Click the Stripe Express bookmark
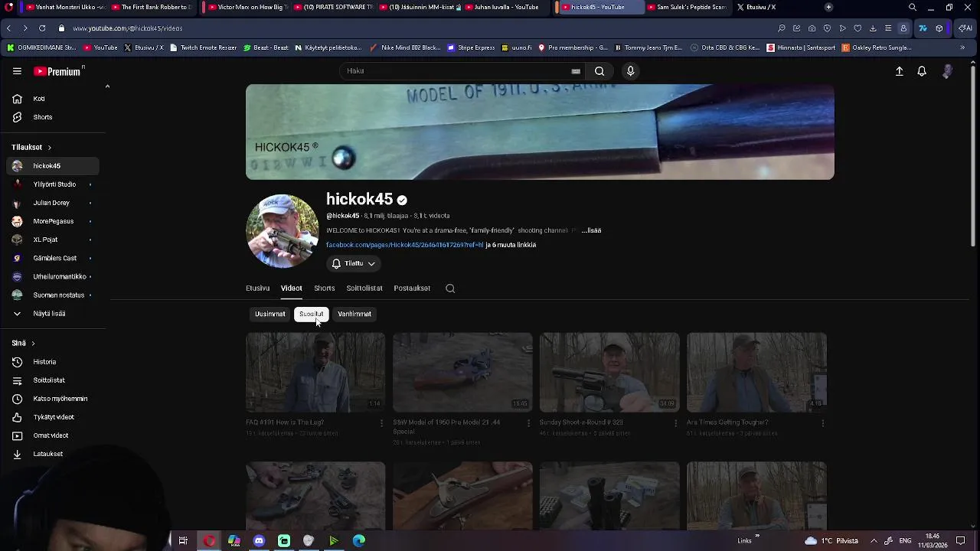The width and height of the screenshot is (980, 551). point(471,47)
